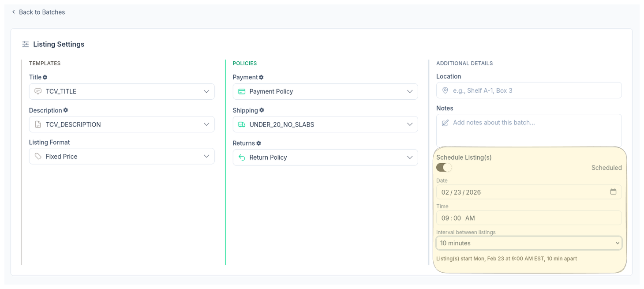644x289 pixels.
Task: Click the tag icon inside the TCV_TITLE selector
Action: click(x=37, y=91)
